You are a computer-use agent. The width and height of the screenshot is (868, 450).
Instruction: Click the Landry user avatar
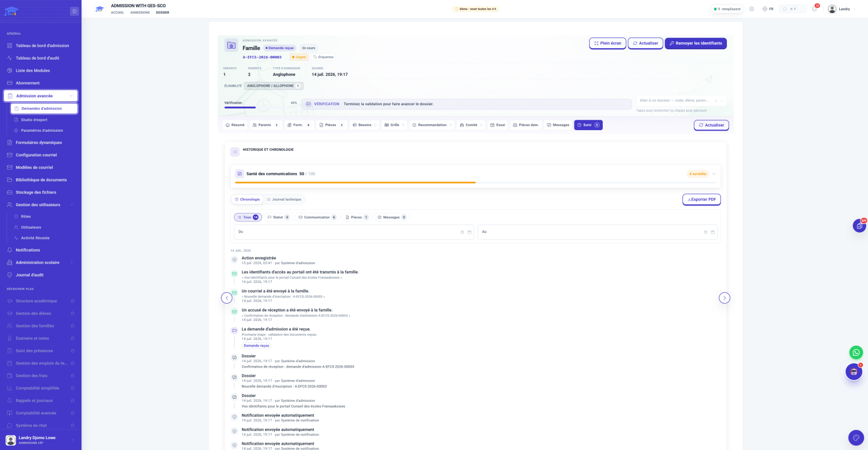pos(832,9)
